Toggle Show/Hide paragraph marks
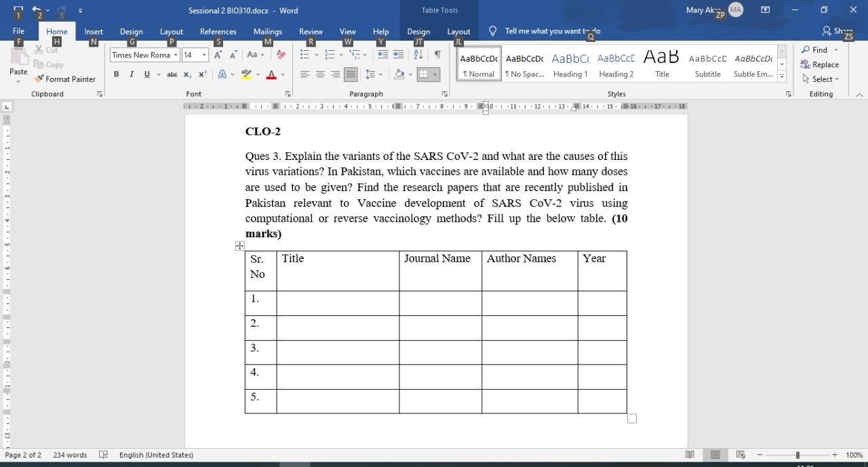 pyautogui.click(x=437, y=54)
